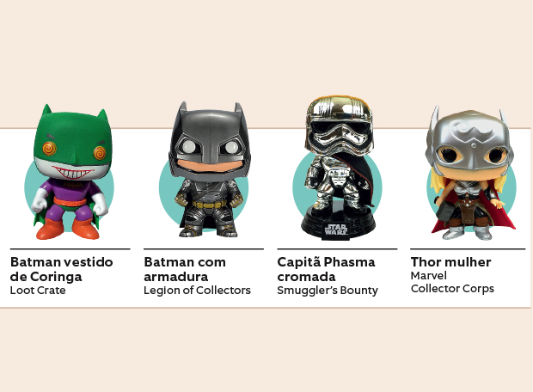Click the 'Loot Crate' label
The height and width of the screenshot is (392, 533).
tap(38, 291)
